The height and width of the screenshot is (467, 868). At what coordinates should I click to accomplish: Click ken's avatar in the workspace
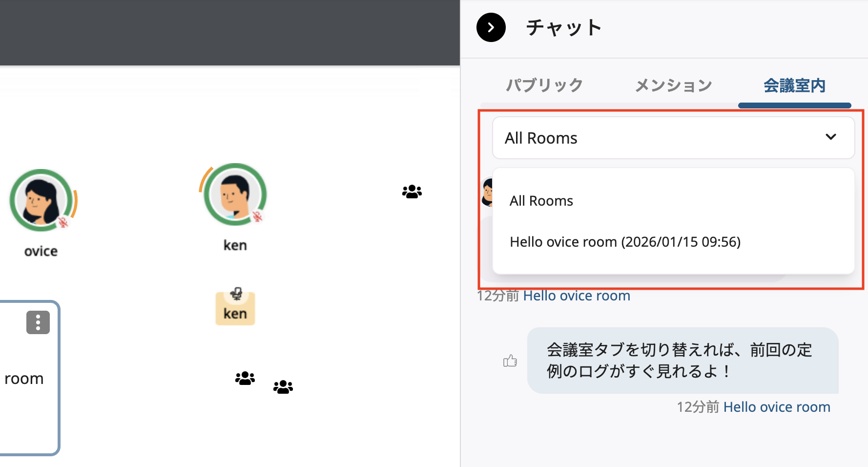pos(234,195)
